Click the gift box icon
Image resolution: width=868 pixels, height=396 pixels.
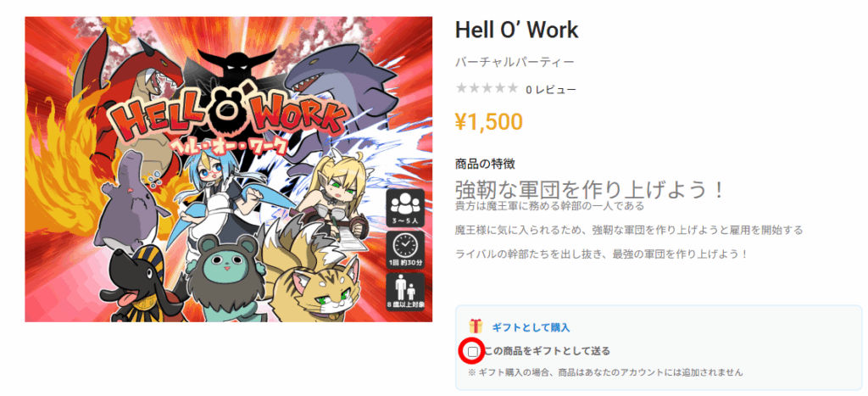coord(475,326)
